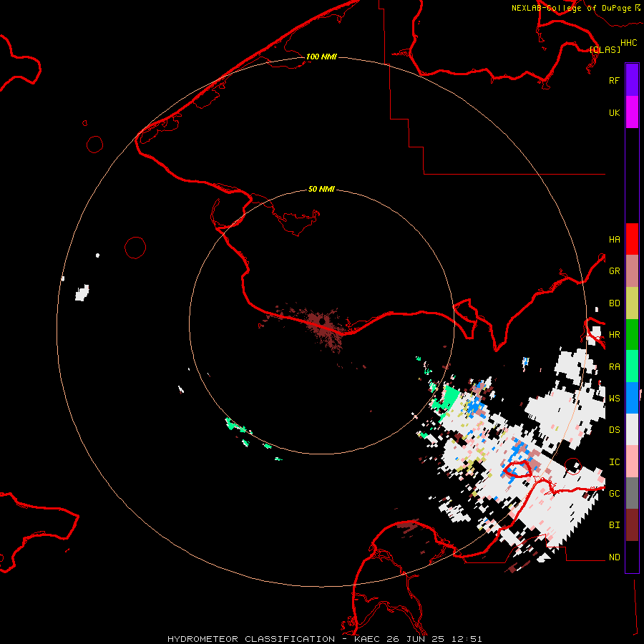Click the [CLAS] legend header
Viewport: 644px width, 644px height.
pos(605,49)
